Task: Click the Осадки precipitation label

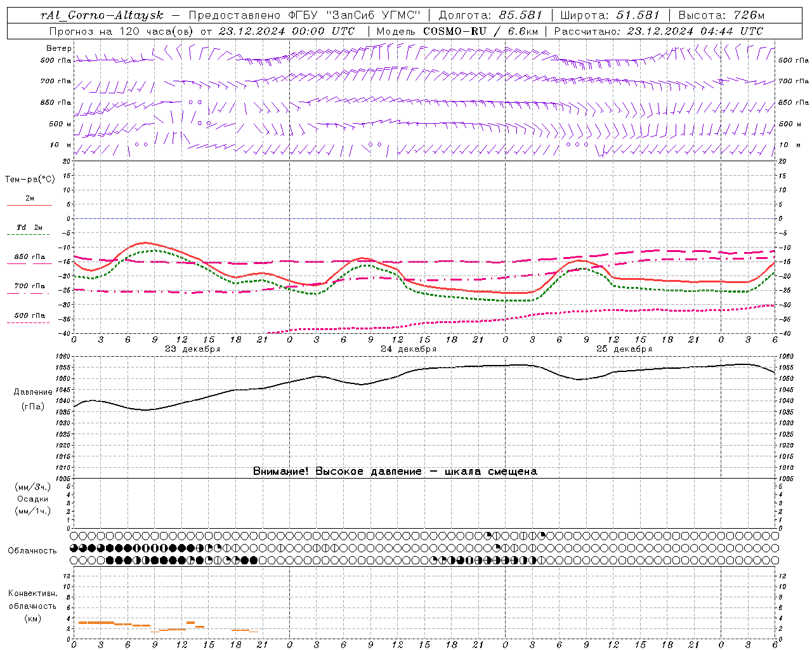Action: click(x=33, y=499)
